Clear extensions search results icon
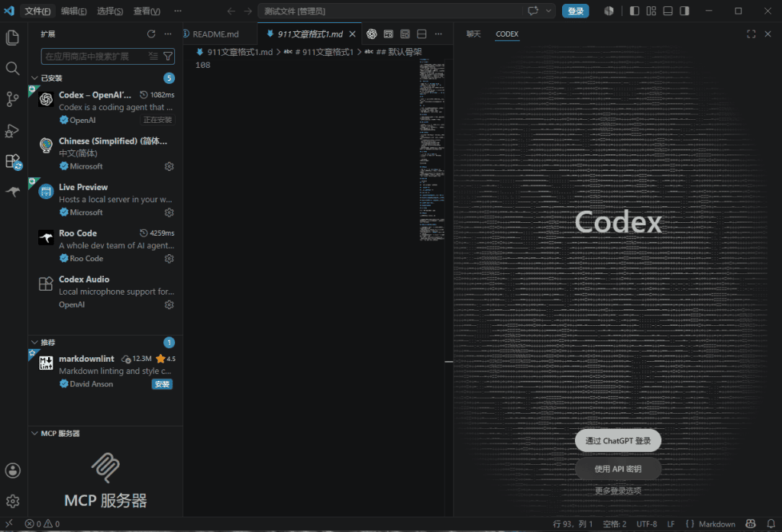The image size is (782, 532). (153, 56)
